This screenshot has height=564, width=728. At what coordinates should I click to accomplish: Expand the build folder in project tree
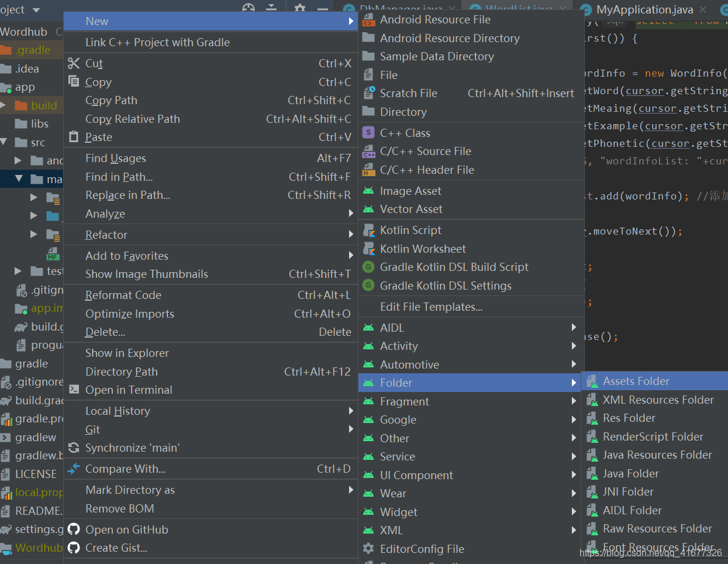[4, 105]
